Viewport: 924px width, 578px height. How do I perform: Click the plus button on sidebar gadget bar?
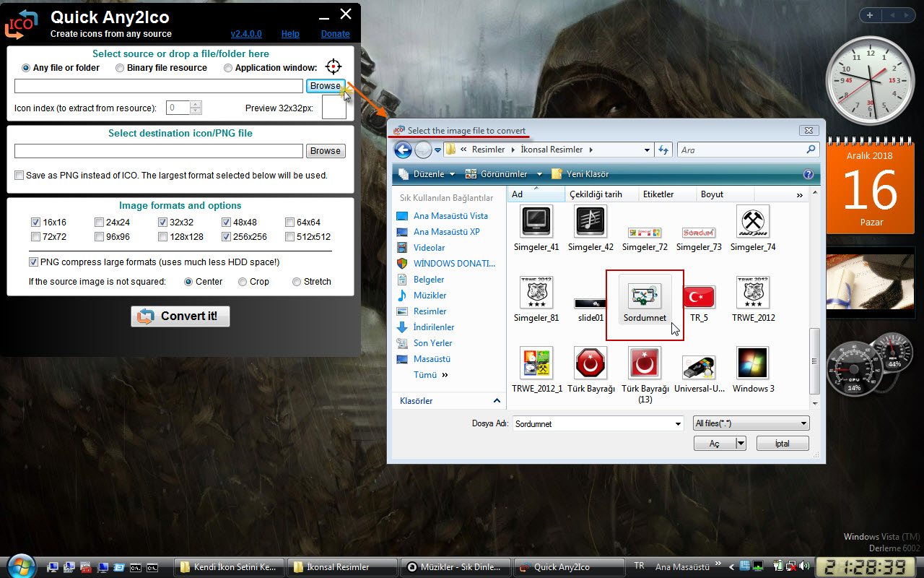click(x=870, y=15)
